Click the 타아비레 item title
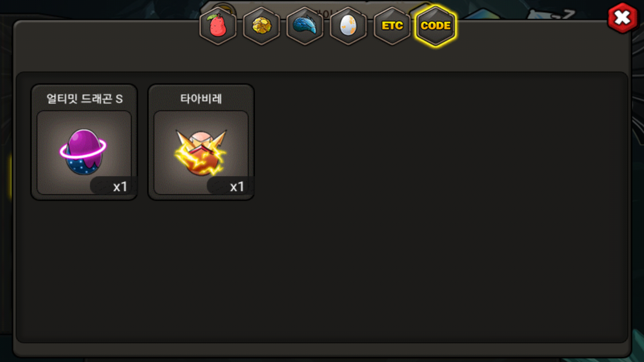 point(201,99)
